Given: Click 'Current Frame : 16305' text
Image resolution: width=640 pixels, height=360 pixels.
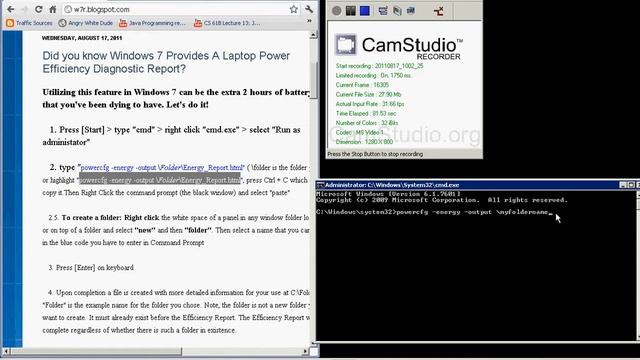Looking at the screenshot, I should click(362, 85).
